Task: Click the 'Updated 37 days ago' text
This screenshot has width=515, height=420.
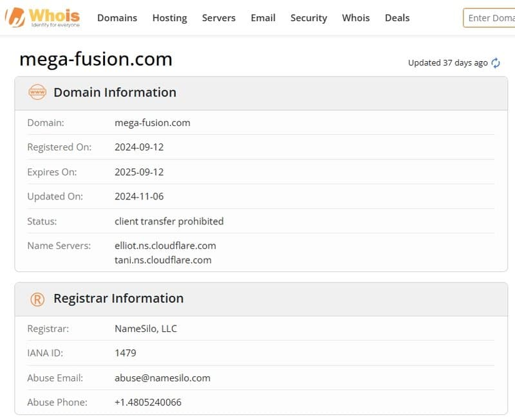Action: pos(447,62)
